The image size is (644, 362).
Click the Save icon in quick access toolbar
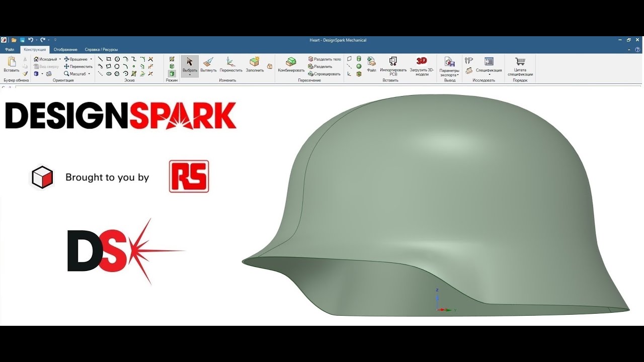[22, 40]
